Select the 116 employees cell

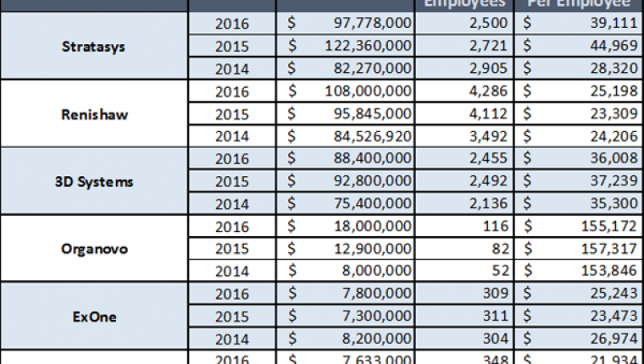pyautogui.click(x=464, y=226)
